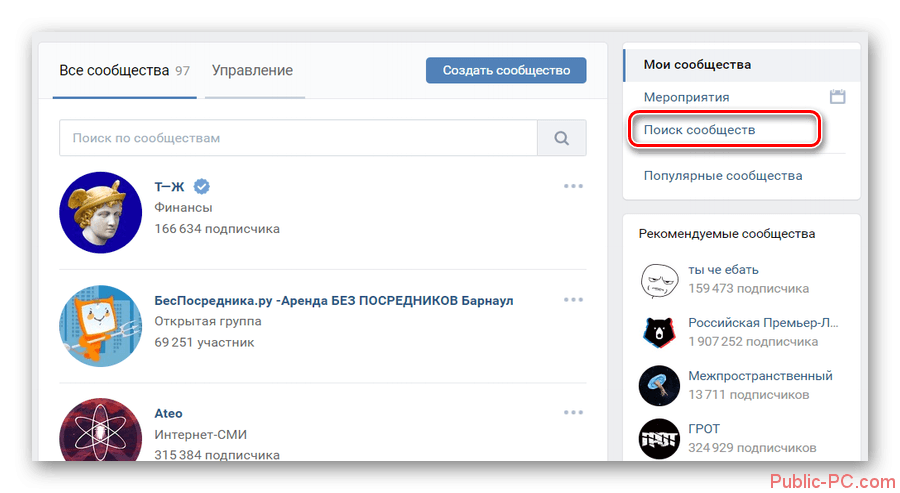Expand the three-dot menu for Ateo
The height and width of the screenshot is (493, 900).
click(x=573, y=412)
